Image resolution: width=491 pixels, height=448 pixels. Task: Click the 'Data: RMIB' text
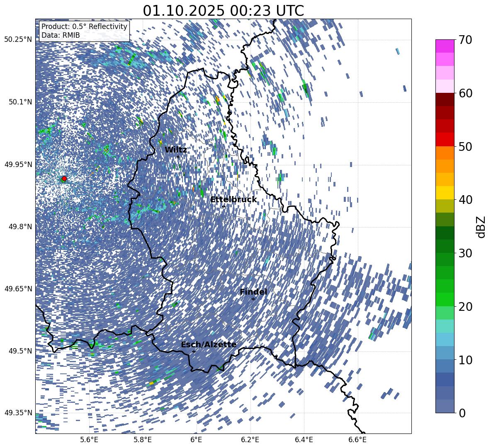(x=61, y=35)
